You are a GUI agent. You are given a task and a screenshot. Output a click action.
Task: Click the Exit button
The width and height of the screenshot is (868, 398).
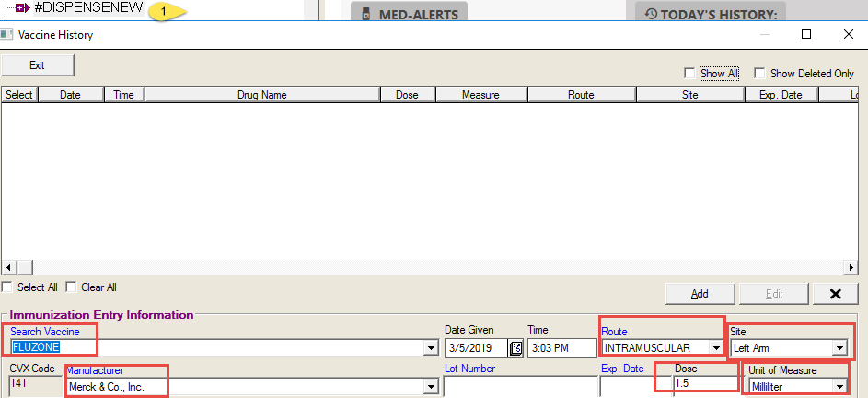pos(37,65)
